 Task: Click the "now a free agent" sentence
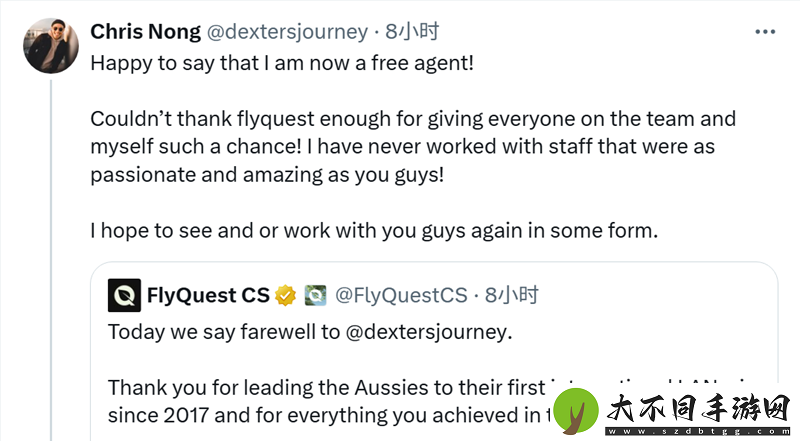pyautogui.click(x=282, y=63)
